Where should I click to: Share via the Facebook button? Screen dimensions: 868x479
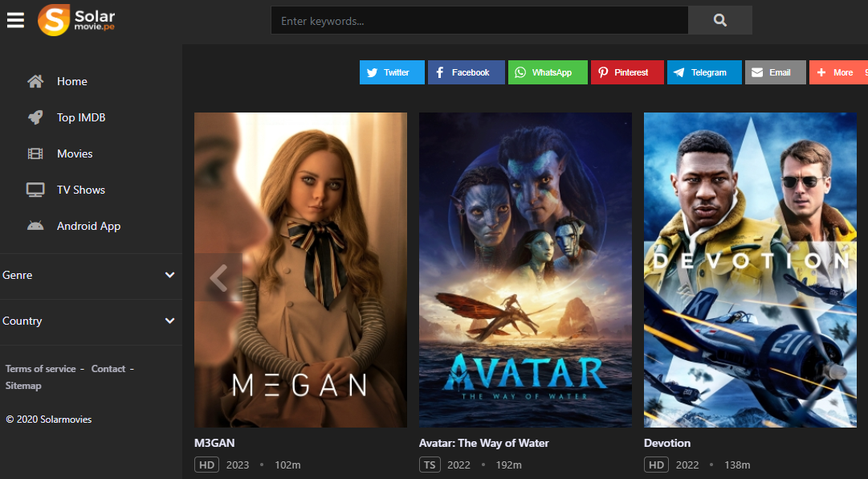coord(466,72)
